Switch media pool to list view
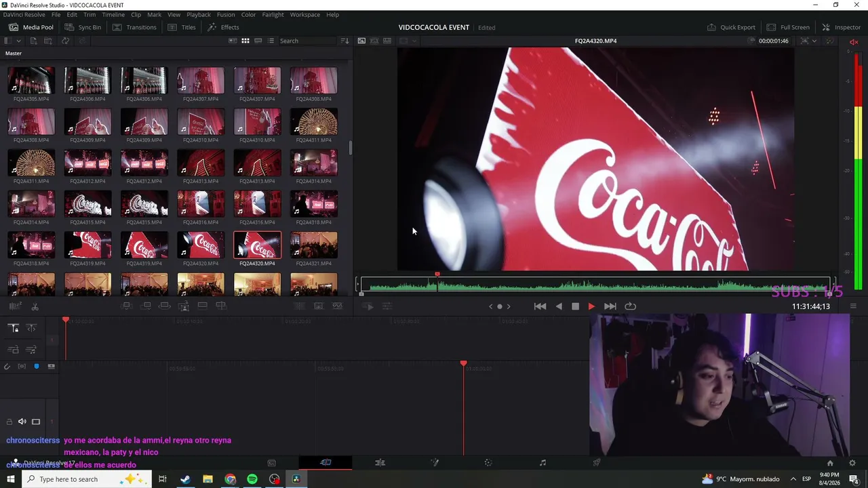 pos(271,41)
